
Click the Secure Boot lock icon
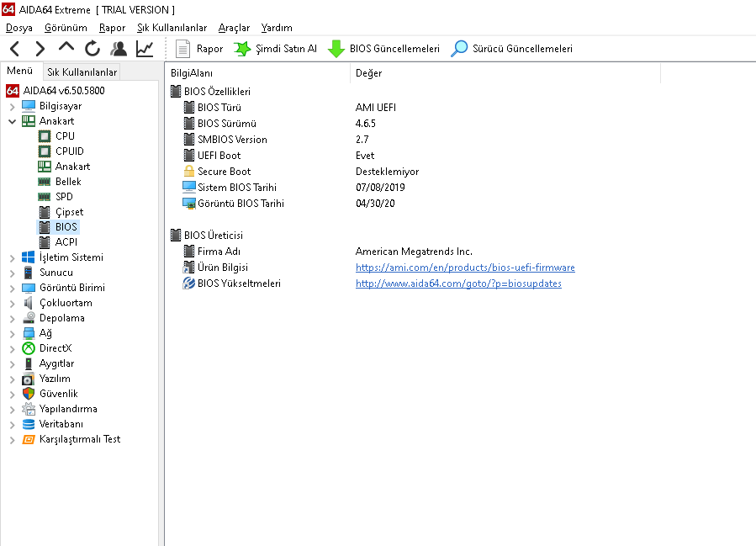point(189,172)
